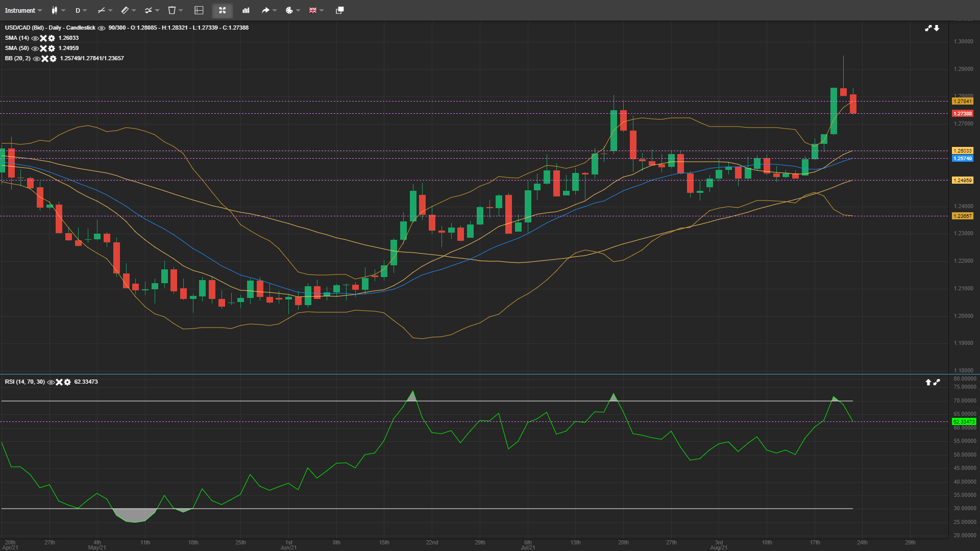Open settings for RSI (14, 70, 30)
980x551 pixels.
(x=67, y=382)
